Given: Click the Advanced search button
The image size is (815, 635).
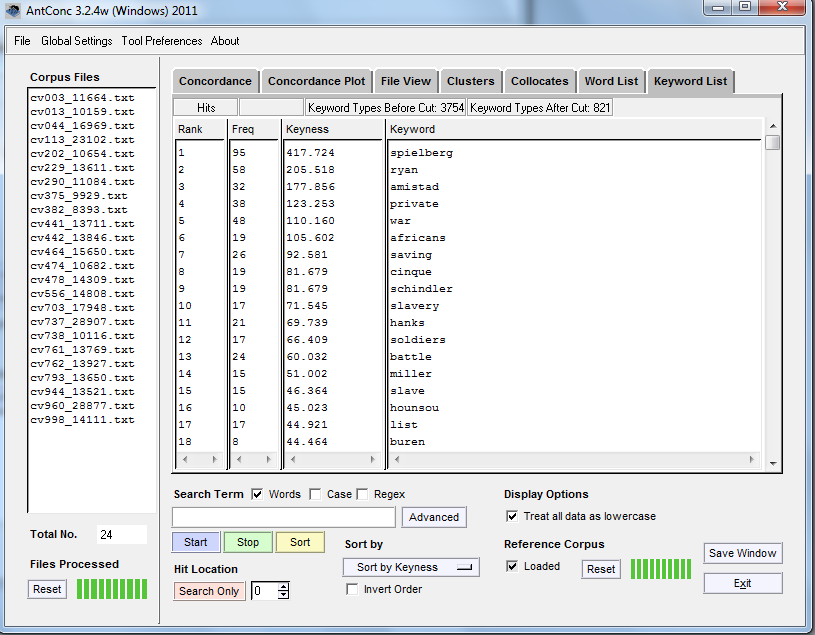Looking at the screenshot, I should [x=434, y=517].
